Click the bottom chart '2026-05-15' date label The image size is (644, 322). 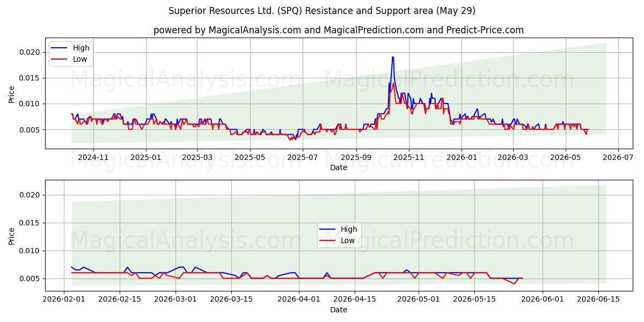tap(474, 300)
